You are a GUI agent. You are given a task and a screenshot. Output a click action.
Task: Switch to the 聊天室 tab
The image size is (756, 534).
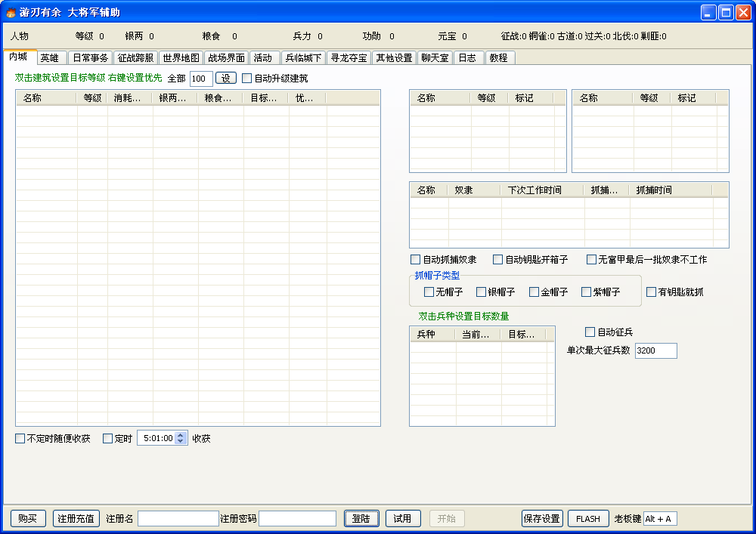[x=435, y=58]
